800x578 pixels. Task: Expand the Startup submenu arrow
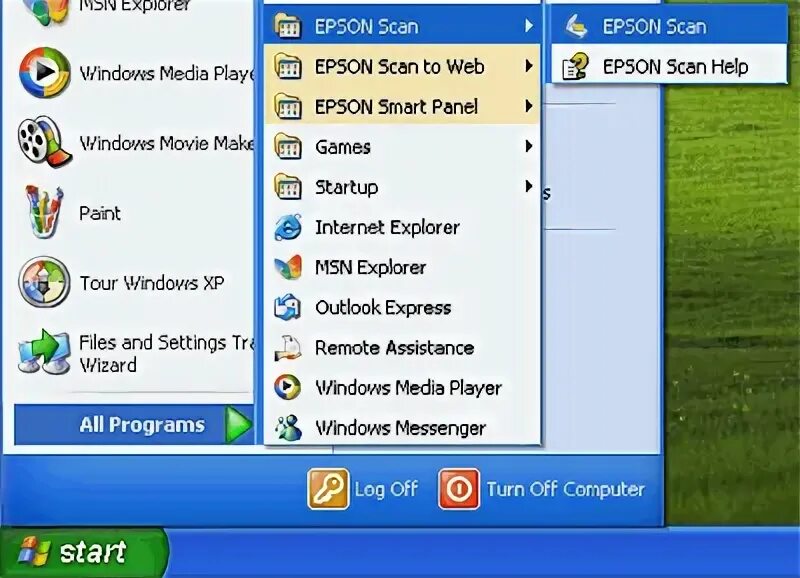[x=529, y=186]
